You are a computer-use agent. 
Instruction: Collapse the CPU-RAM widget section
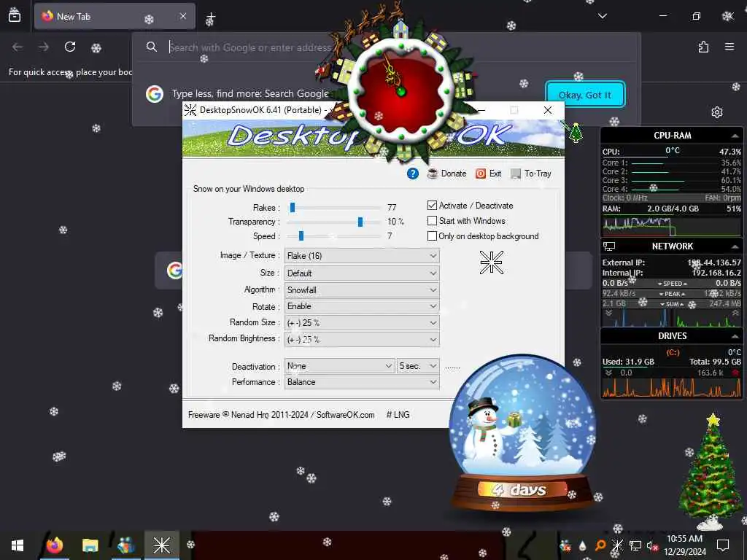735,136
